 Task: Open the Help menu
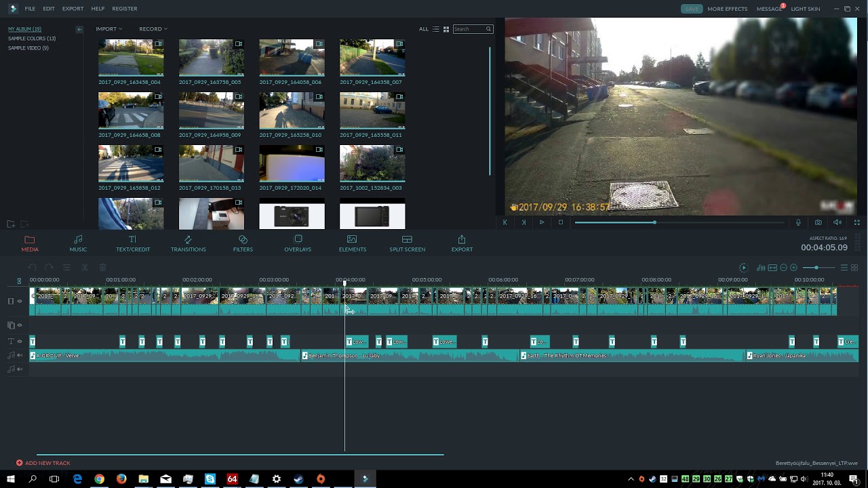pos(98,9)
